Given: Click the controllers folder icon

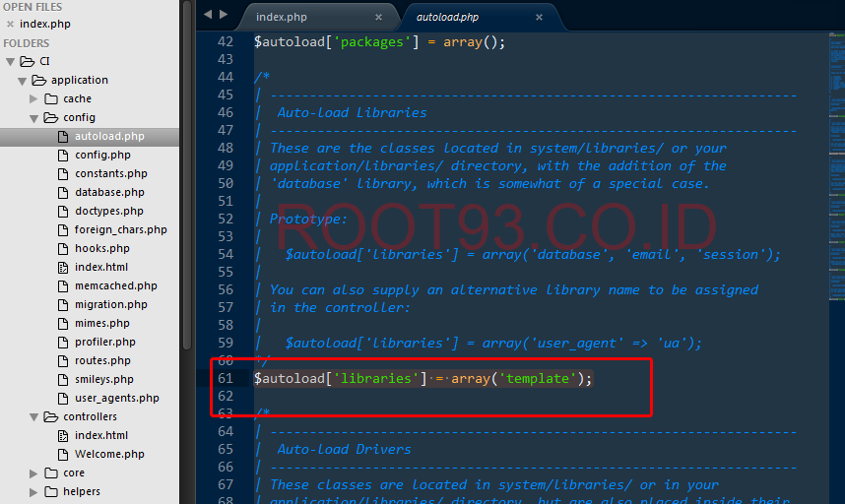Looking at the screenshot, I should click(50, 416).
